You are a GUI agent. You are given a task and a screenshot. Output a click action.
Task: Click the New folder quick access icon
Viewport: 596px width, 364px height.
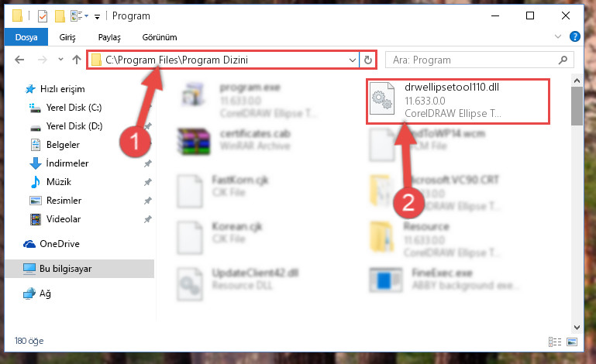[60, 16]
